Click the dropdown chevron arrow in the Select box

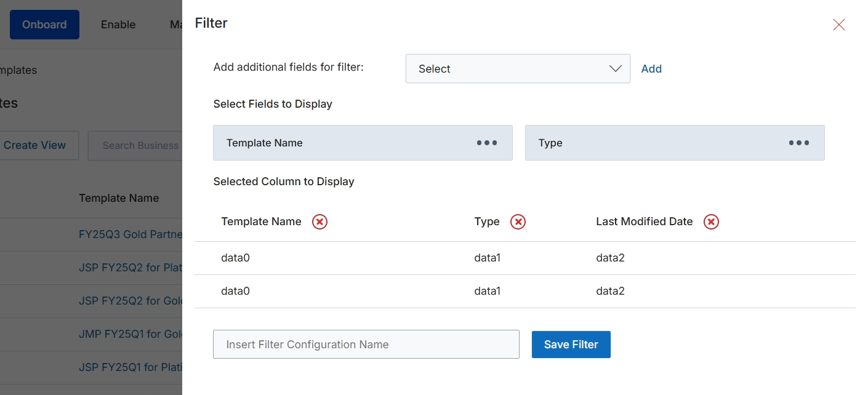[x=615, y=69]
